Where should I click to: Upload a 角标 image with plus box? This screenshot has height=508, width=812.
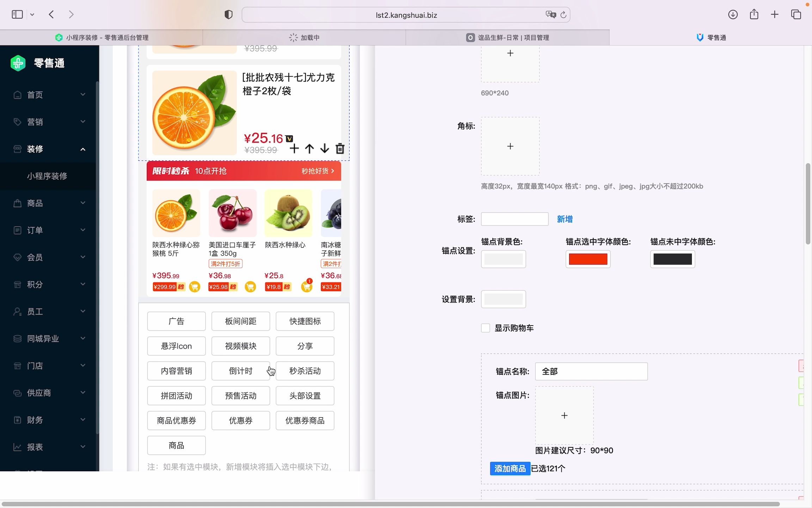tap(510, 146)
